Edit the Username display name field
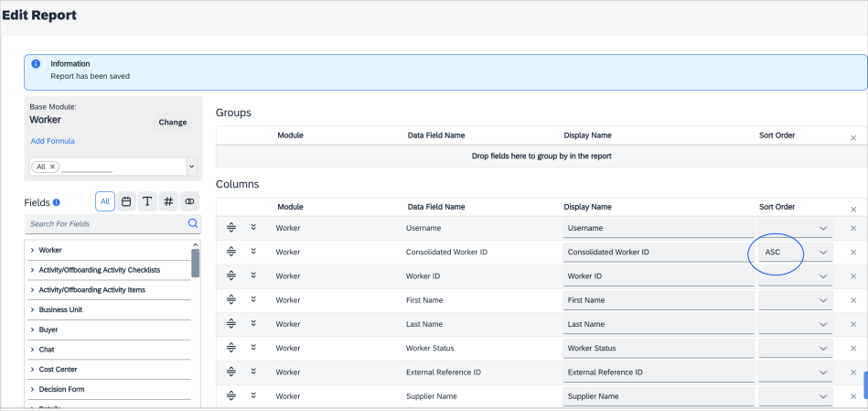Screen dimensions: 868x411 pos(659,228)
